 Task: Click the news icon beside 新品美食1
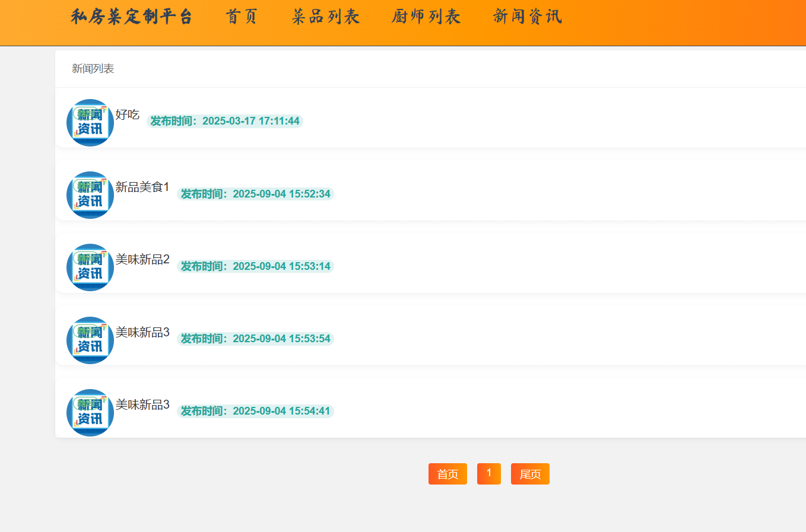[x=90, y=195]
